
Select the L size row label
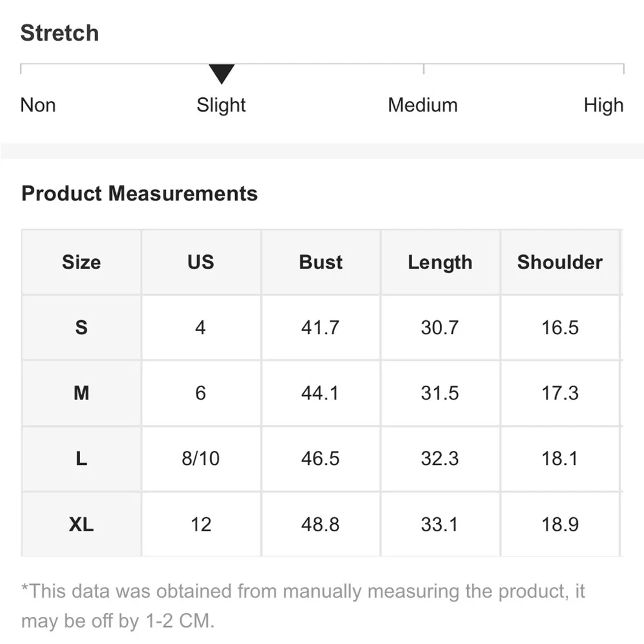pyautogui.click(x=81, y=459)
